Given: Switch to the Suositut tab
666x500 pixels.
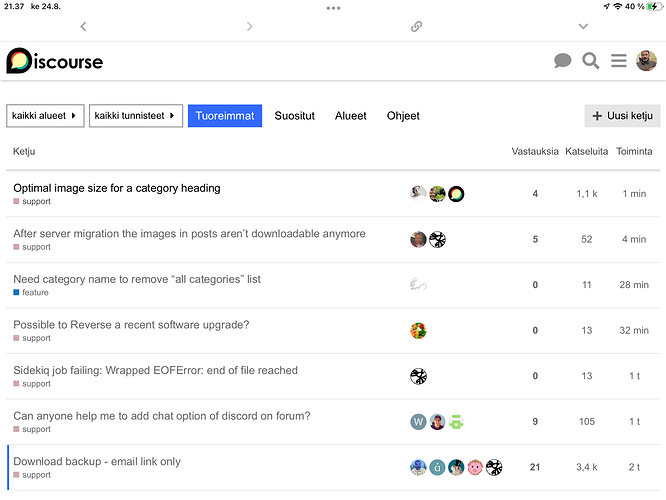Looking at the screenshot, I should click(x=294, y=116).
